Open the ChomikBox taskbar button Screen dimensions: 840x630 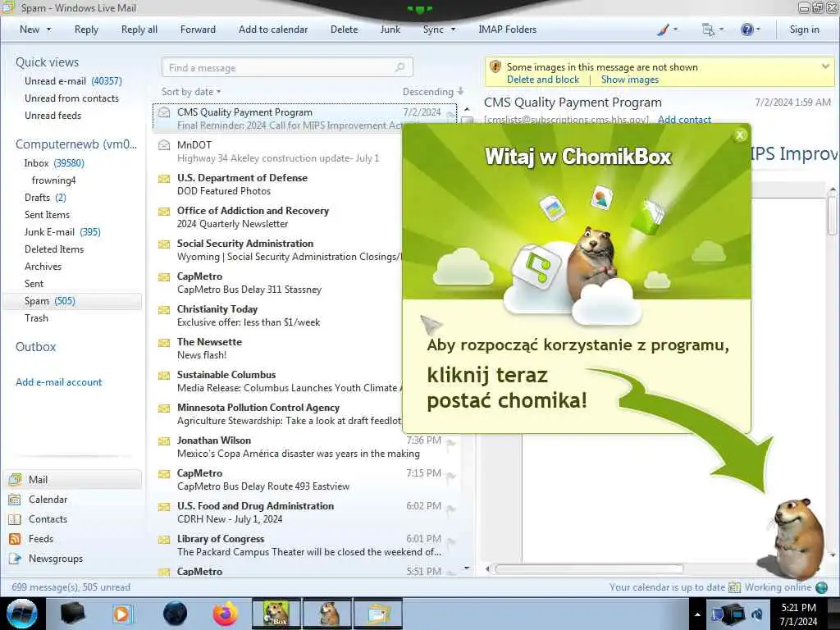pos(276,614)
